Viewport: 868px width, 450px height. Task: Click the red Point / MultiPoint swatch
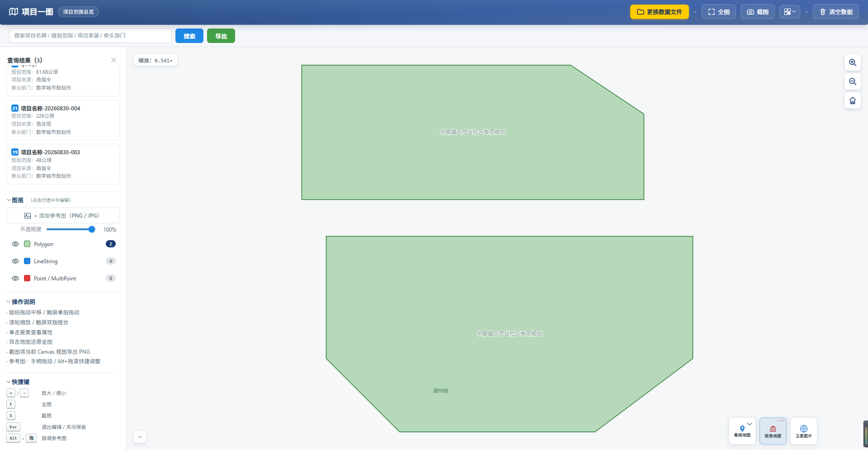[27, 278]
